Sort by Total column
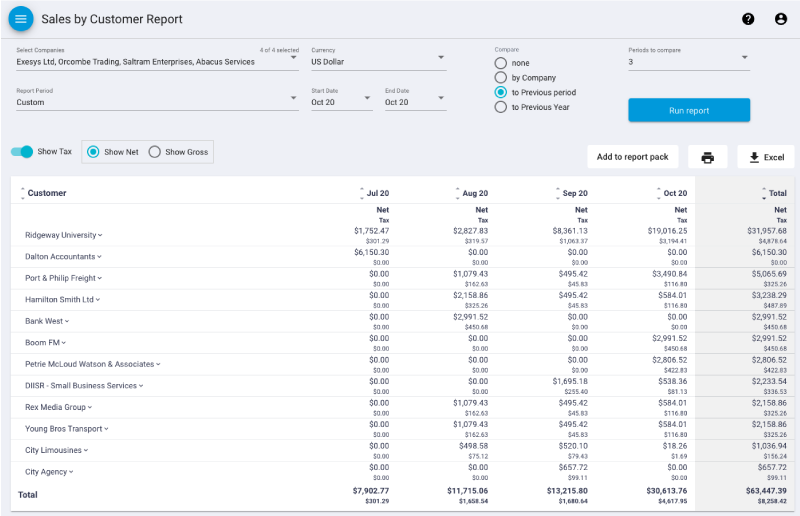Viewport: 800px width, 516px height. coord(774,193)
